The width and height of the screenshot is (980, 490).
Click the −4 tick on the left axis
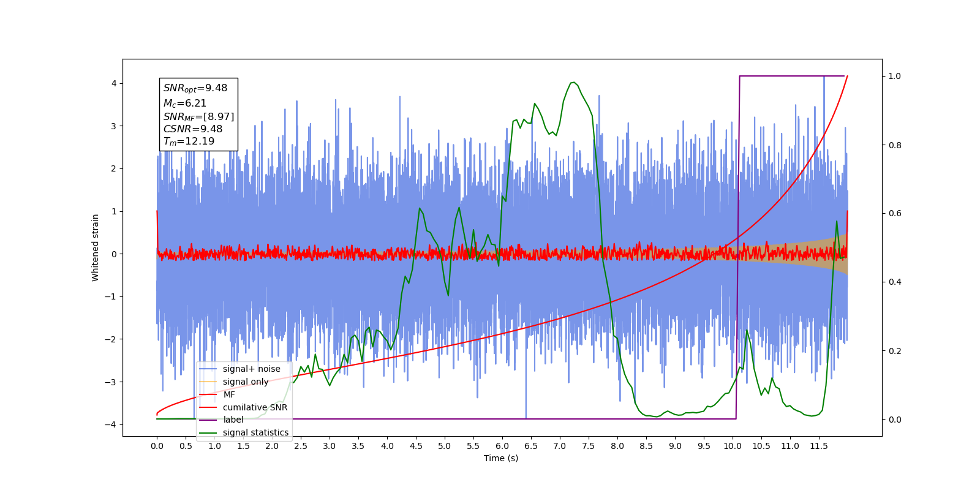point(111,424)
